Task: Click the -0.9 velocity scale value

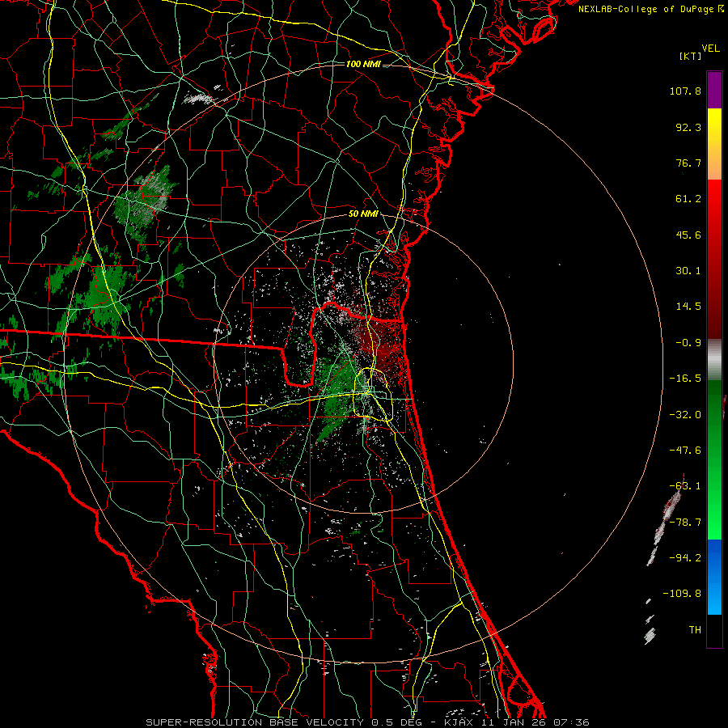Action: pos(688,343)
